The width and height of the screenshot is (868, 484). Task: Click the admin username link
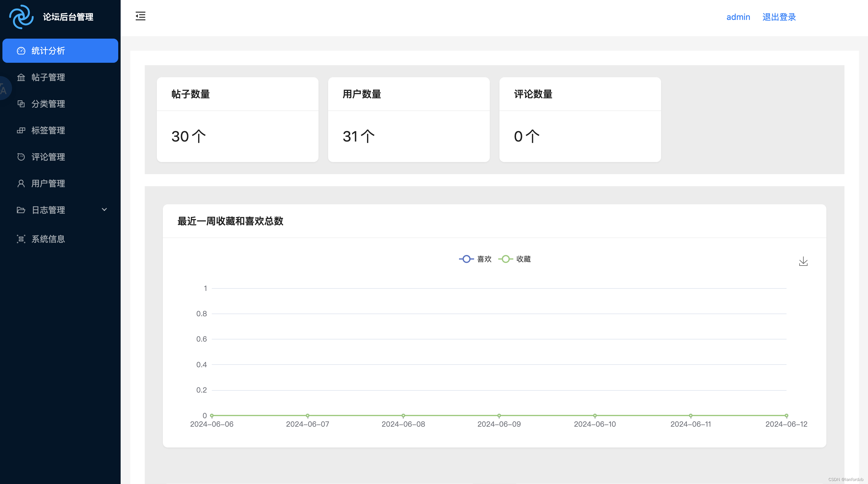point(738,17)
